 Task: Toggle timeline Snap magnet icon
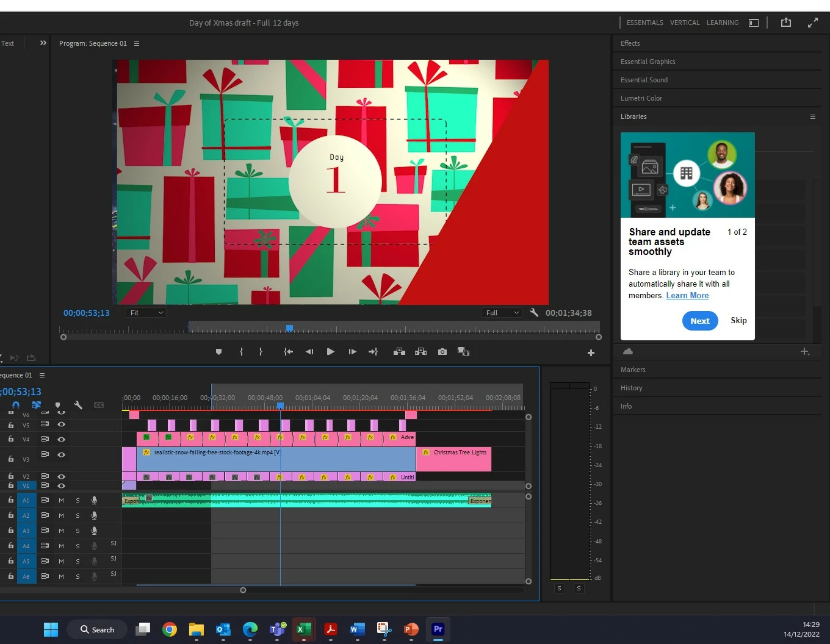(16, 405)
